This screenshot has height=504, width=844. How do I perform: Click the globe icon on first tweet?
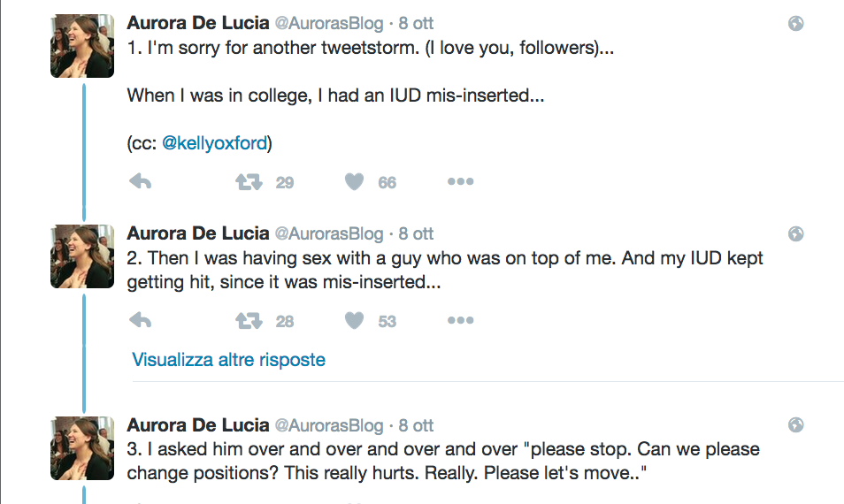795,24
